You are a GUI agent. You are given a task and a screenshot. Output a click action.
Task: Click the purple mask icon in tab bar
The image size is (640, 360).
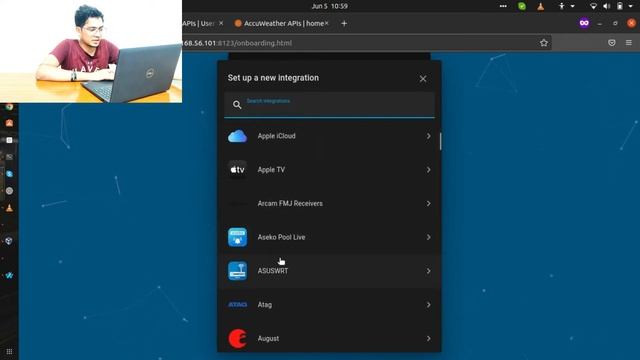click(x=584, y=23)
